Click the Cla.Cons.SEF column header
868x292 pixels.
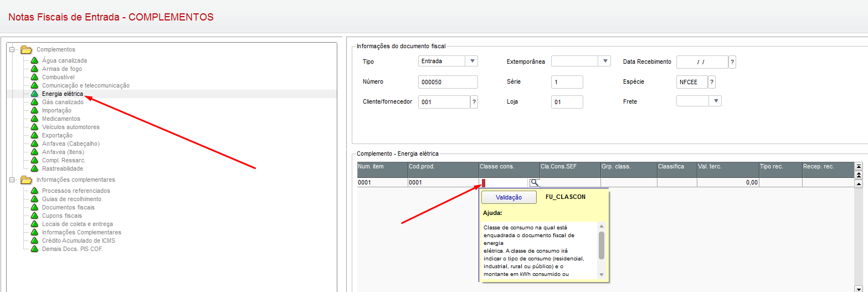(x=570, y=170)
